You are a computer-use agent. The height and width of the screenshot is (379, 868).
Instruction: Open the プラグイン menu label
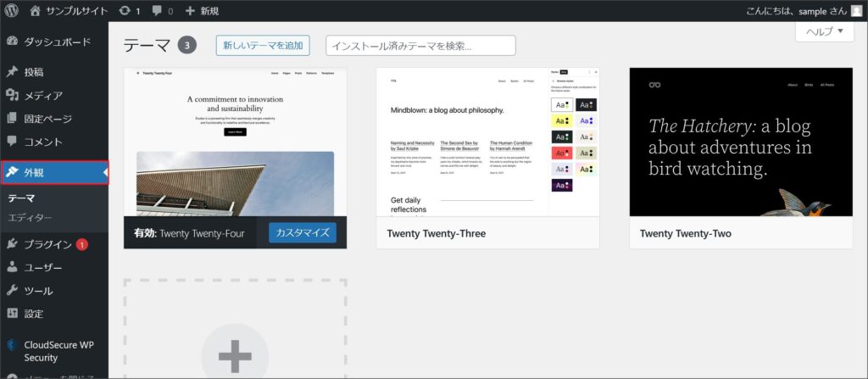point(48,244)
